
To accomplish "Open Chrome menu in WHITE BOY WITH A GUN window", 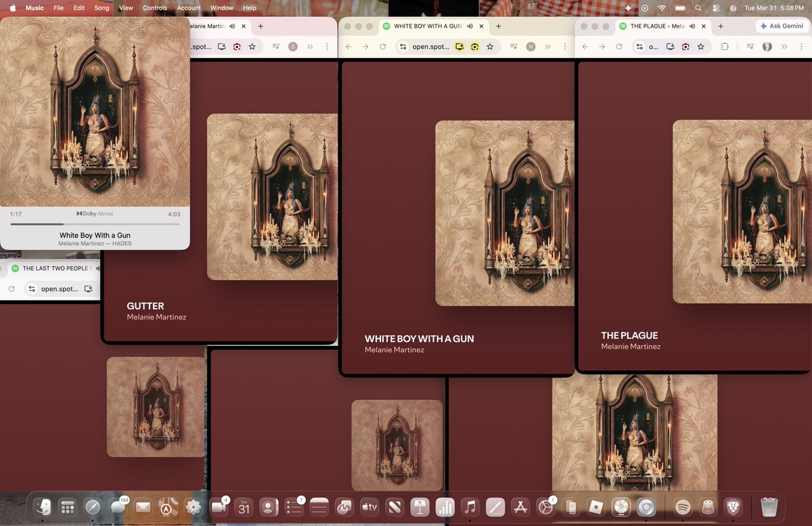I will (565, 47).
